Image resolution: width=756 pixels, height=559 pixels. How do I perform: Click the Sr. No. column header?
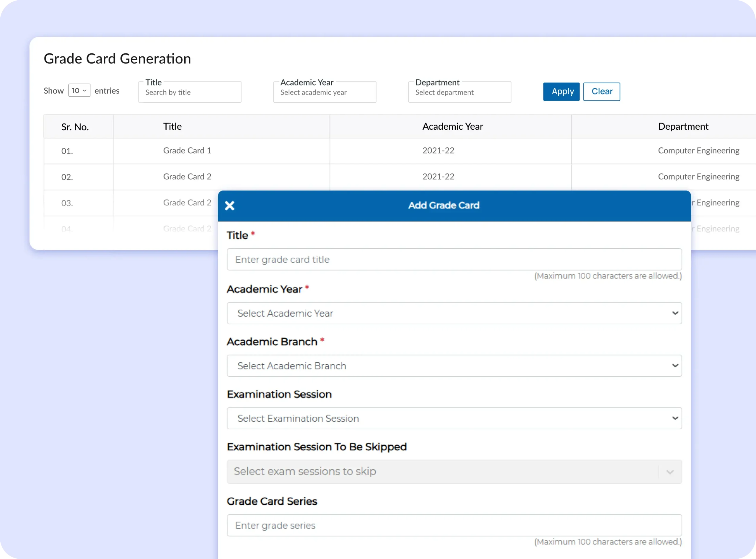(75, 127)
